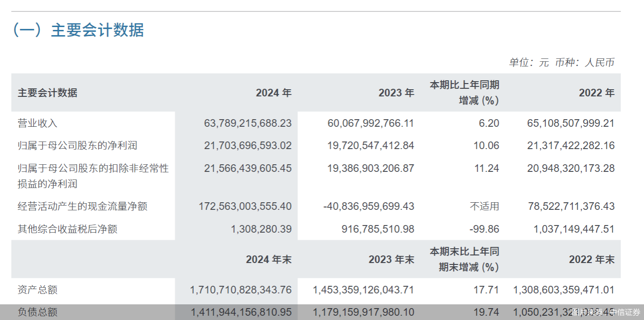This screenshot has height=320, width=644.
Task: Select value 916,785,510.98
Action: coord(378,229)
